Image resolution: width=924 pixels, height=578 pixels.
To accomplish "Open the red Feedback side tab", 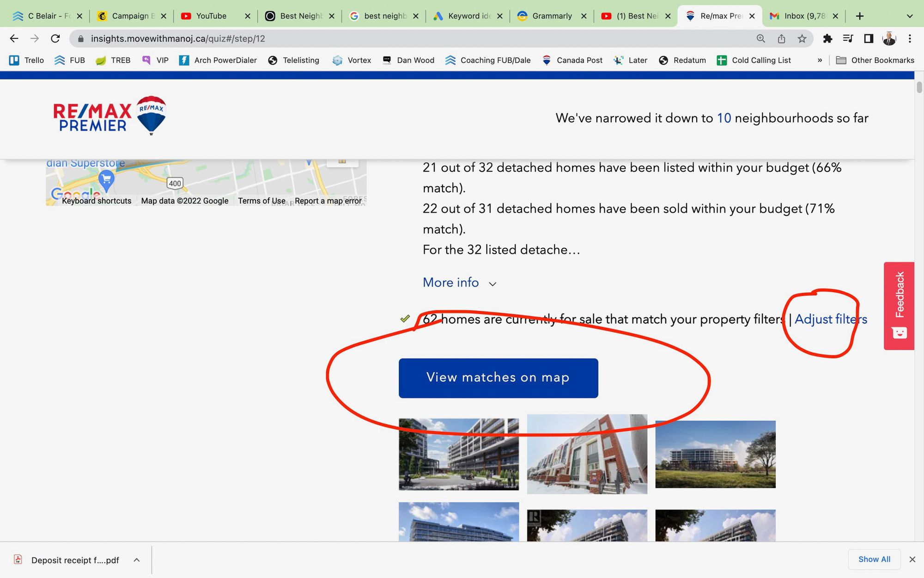I will tap(899, 306).
